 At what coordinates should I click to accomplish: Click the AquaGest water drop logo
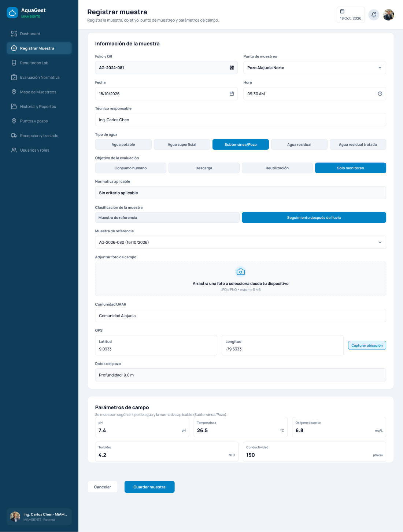tap(12, 13)
